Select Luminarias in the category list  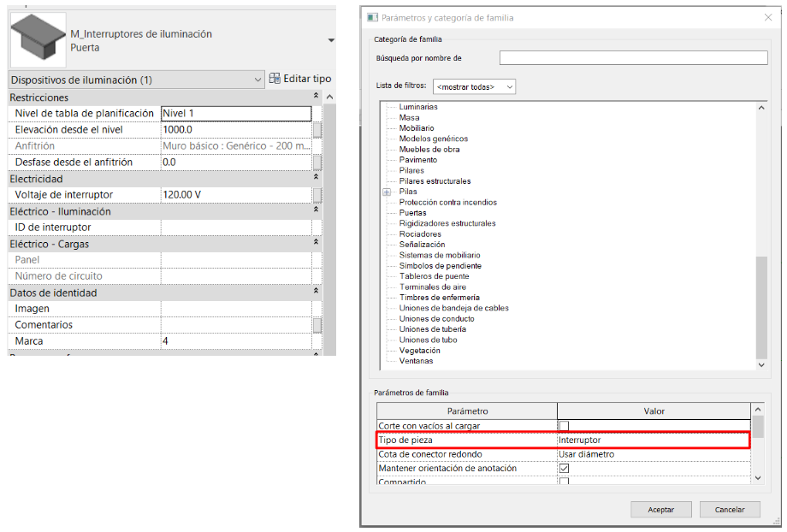pos(418,107)
